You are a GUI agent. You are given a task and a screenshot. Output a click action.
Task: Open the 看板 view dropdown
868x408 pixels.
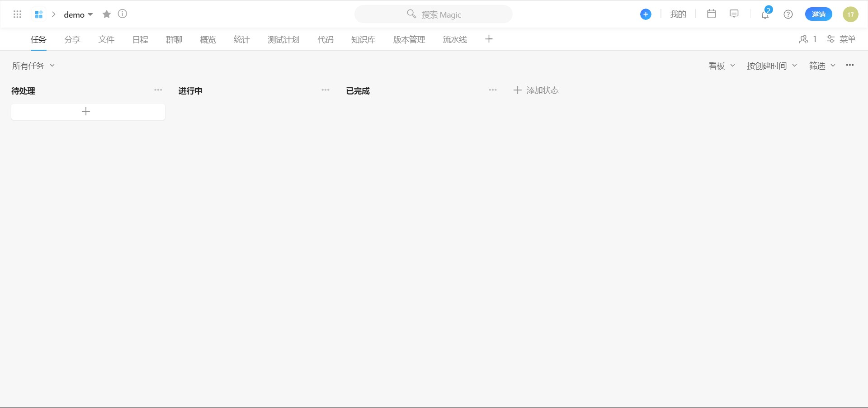[721, 66]
